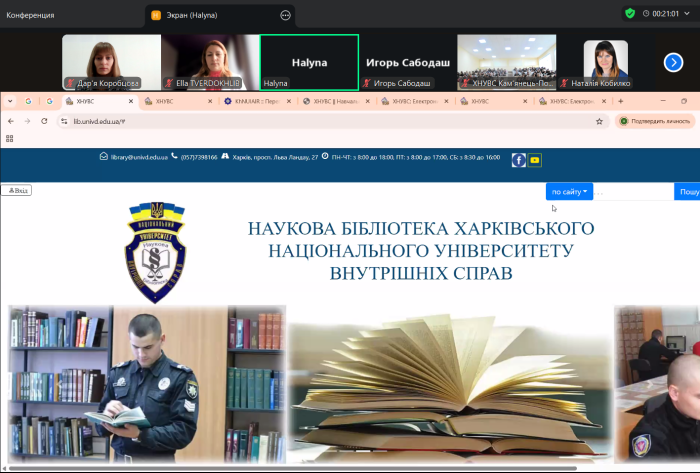
Task: Click the green security shield icon
Action: (630, 14)
